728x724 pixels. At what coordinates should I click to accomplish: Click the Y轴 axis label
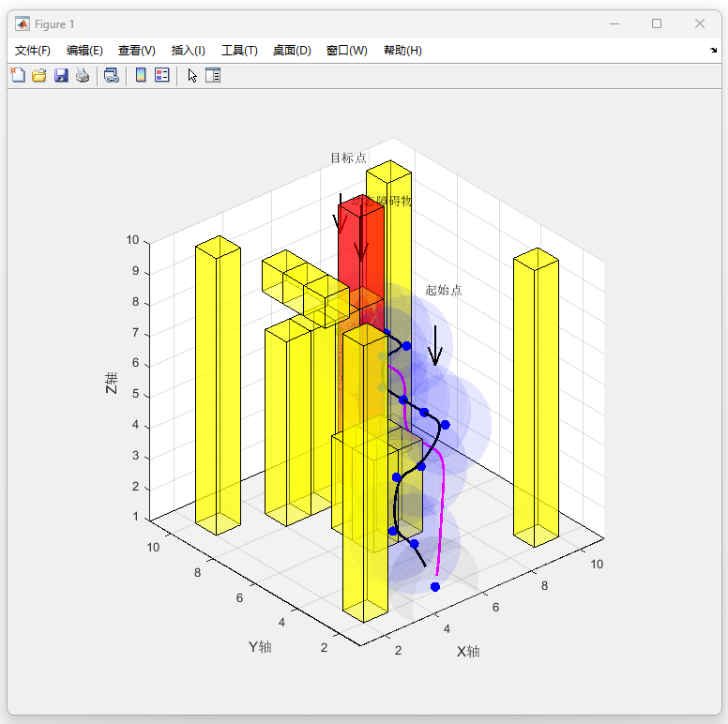(260, 646)
